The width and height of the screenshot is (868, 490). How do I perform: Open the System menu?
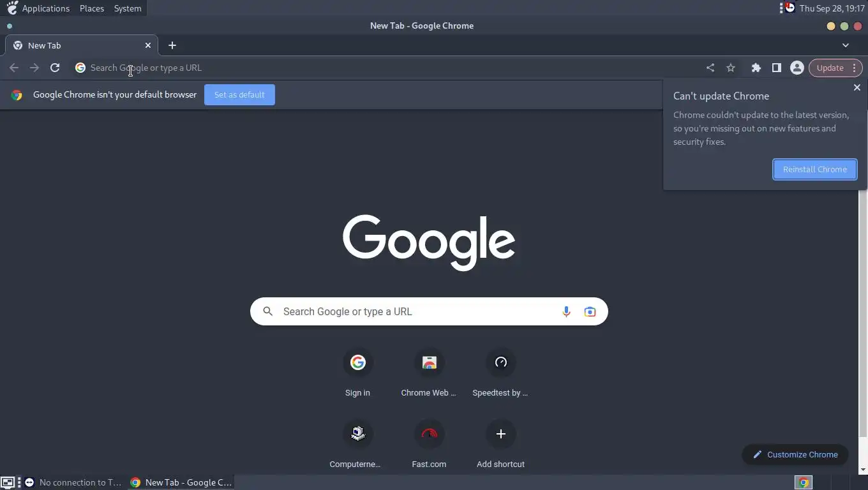pos(128,8)
